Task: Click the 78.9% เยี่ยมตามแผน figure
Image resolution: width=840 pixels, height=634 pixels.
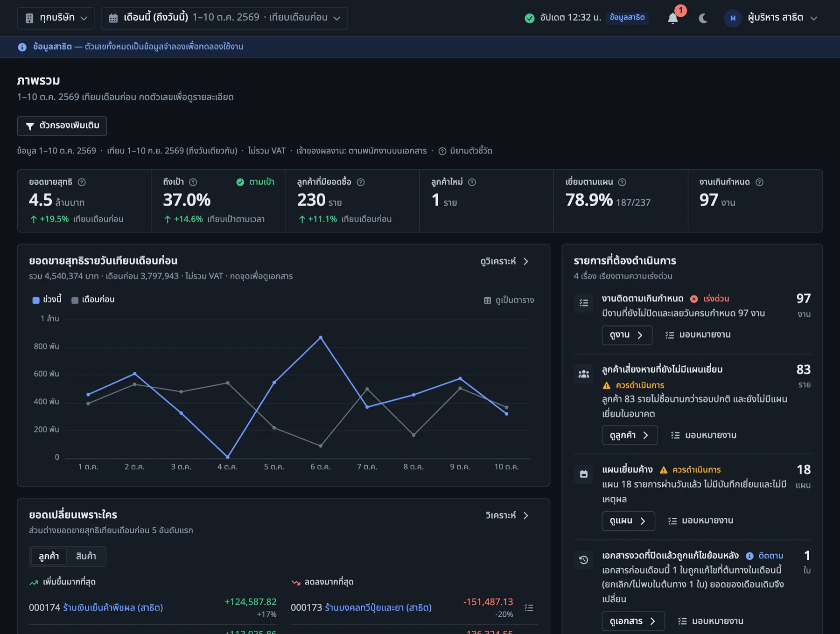Action: [589, 201]
